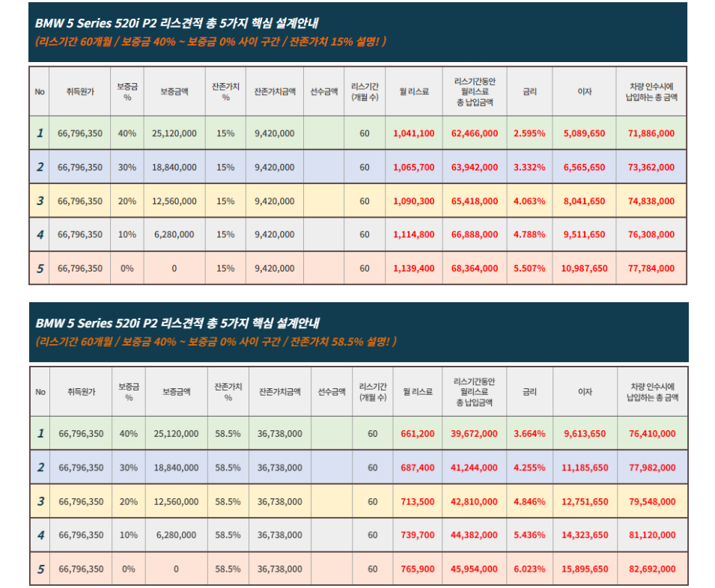Click 40% deposit in the 661,200 row
Screen dimensions: 715x588
(129, 434)
